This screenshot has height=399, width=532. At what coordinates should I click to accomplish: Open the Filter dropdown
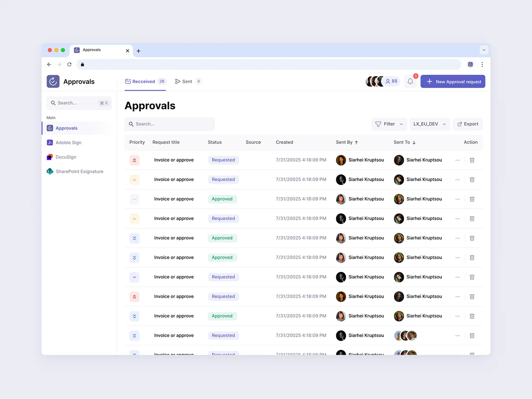point(389,124)
